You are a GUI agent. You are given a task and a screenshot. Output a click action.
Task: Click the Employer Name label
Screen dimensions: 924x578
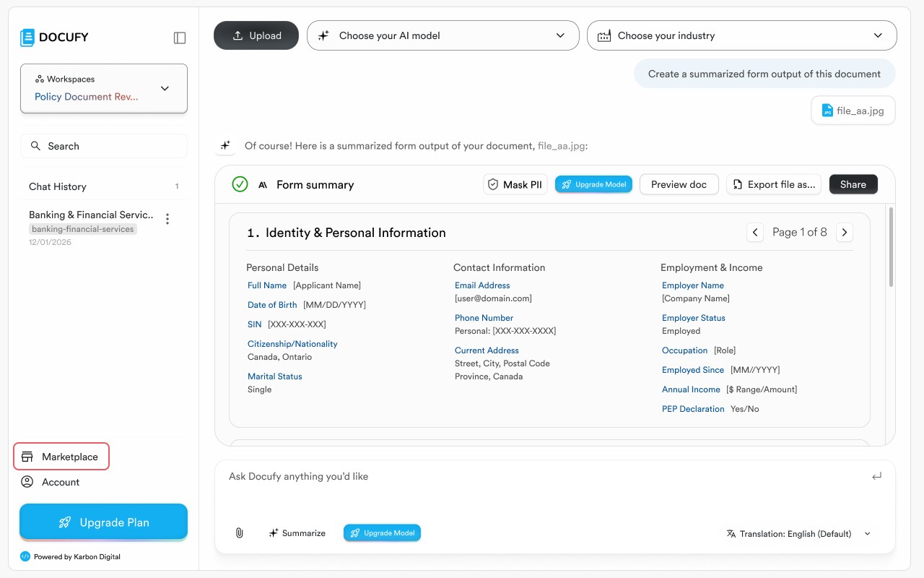[x=693, y=285]
